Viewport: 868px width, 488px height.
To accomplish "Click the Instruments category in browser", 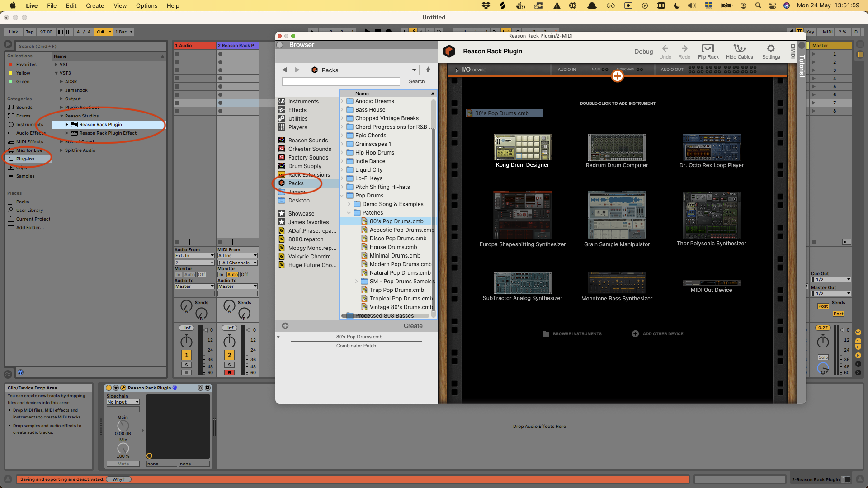I will [x=303, y=101].
